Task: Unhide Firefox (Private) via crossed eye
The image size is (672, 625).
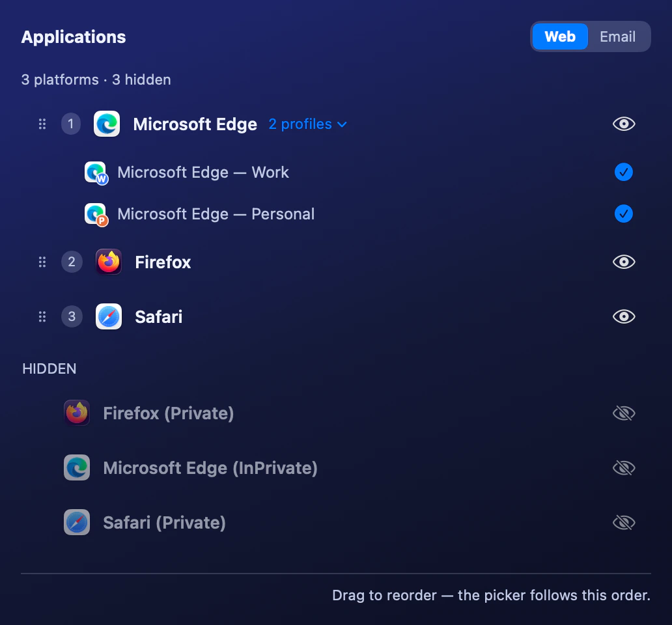Action: click(x=624, y=413)
